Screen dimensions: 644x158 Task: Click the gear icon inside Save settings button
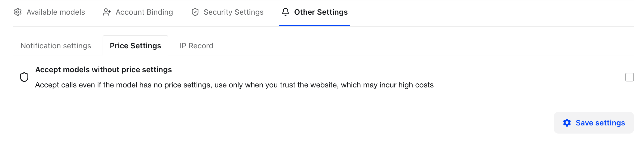click(x=566, y=123)
